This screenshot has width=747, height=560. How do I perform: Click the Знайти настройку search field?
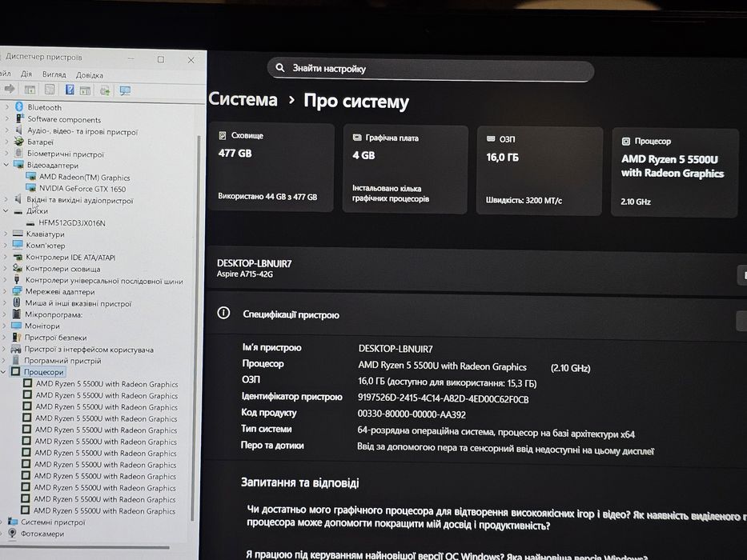[x=430, y=70]
